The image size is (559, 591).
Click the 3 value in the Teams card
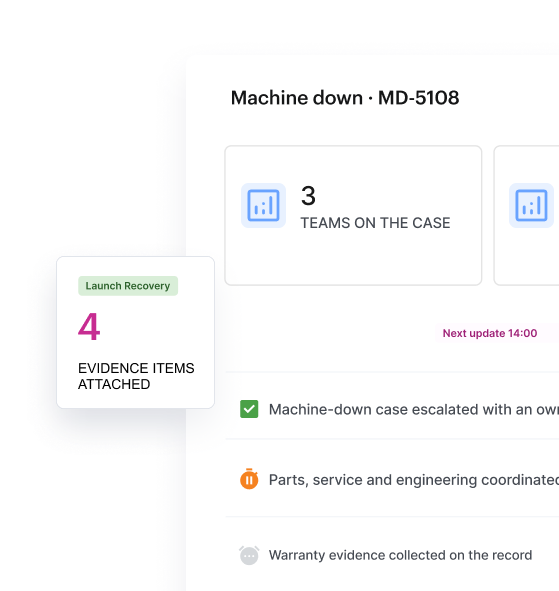click(x=308, y=196)
